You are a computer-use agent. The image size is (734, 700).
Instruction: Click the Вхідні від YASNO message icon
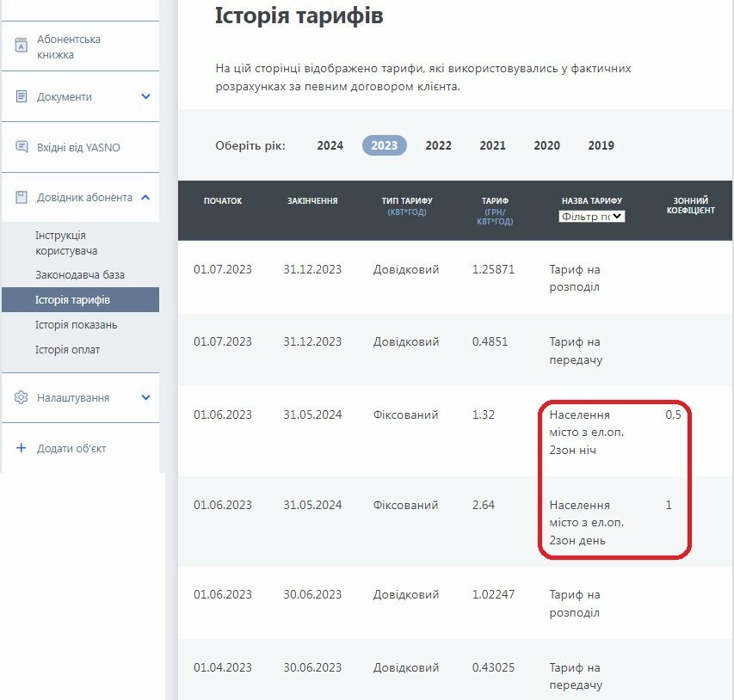(22, 147)
